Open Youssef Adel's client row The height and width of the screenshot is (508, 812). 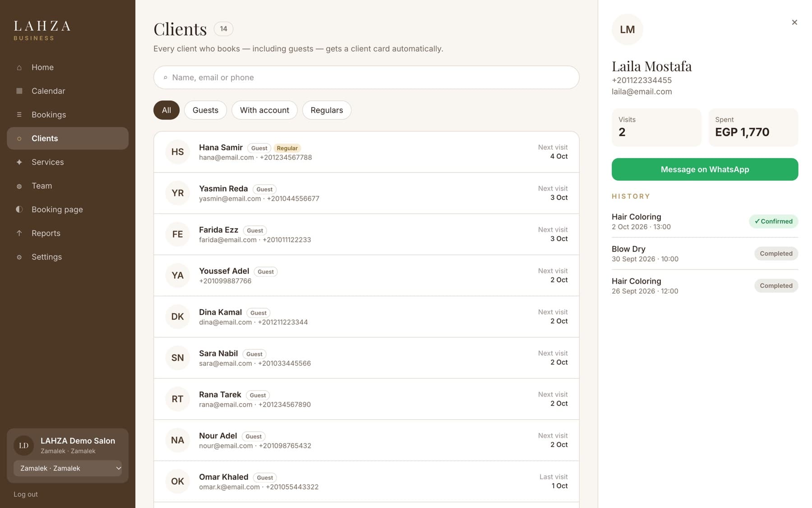coord(366,275)
